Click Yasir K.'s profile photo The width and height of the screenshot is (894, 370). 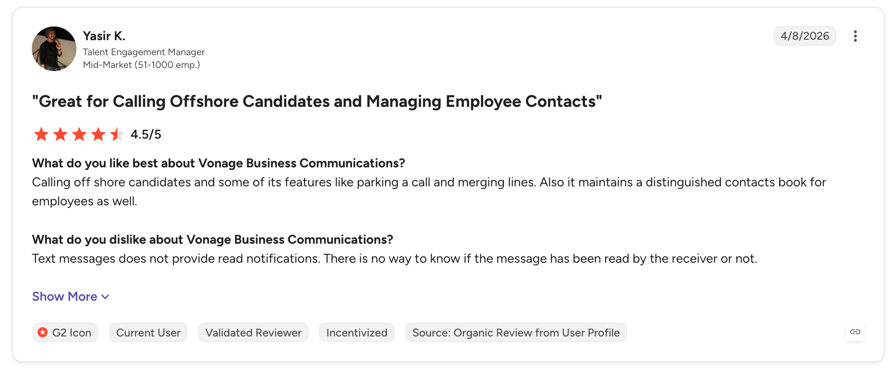coord(54,48)
